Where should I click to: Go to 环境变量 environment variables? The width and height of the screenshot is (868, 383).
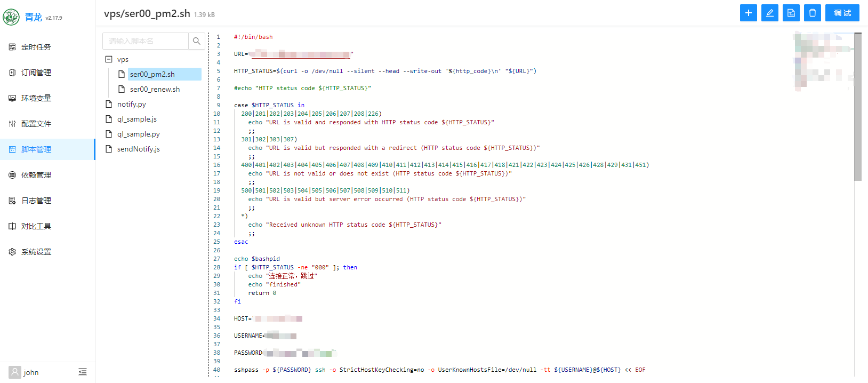pos(36,98)
